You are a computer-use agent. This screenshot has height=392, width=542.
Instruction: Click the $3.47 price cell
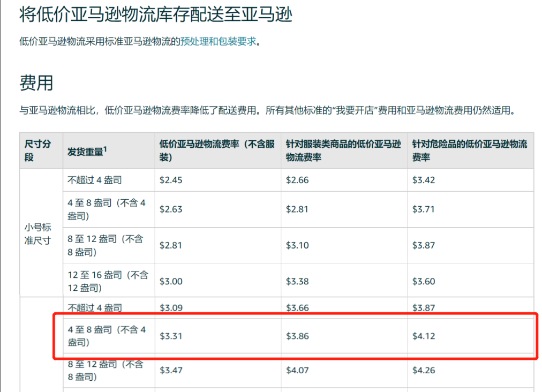point(218,370)
